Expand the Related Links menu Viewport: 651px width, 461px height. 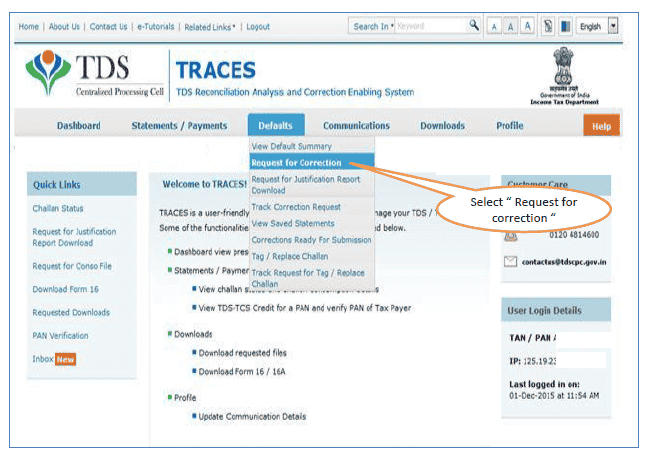point(210,27)
